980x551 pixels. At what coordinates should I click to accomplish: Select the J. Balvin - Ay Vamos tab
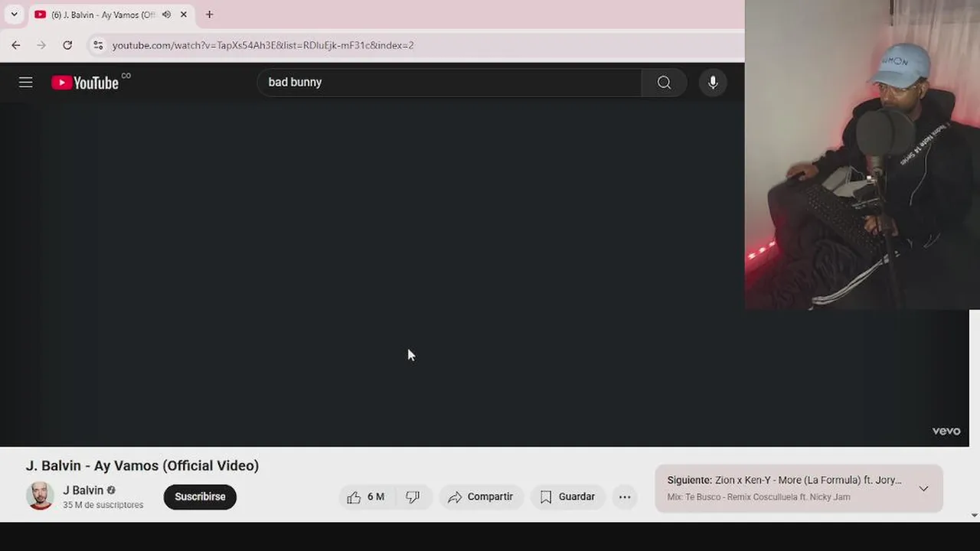click(x=103, y=15)
